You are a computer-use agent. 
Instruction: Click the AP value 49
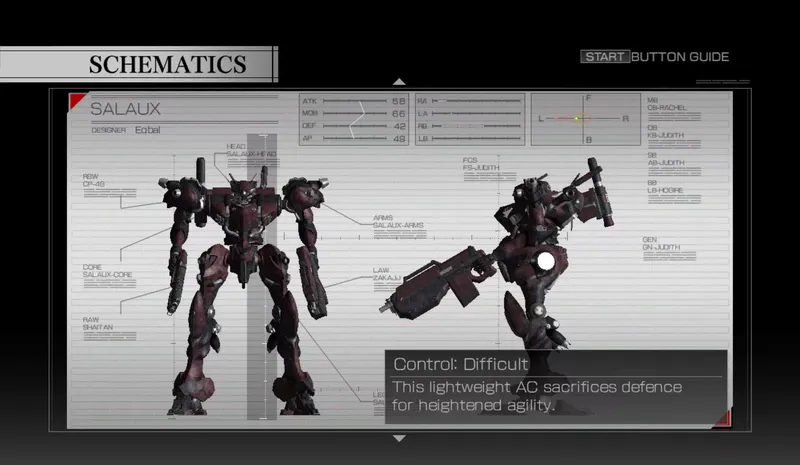coord(398,138)
